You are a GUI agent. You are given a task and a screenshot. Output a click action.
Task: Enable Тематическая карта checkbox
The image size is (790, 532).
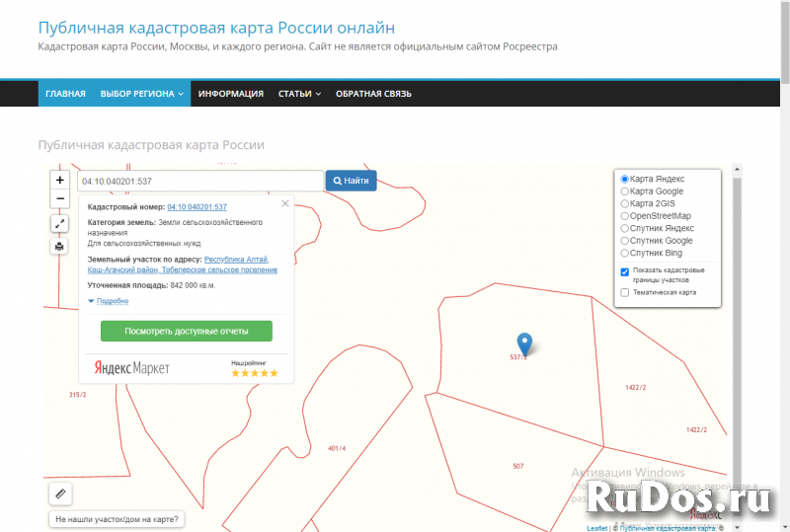coord(625,293)
